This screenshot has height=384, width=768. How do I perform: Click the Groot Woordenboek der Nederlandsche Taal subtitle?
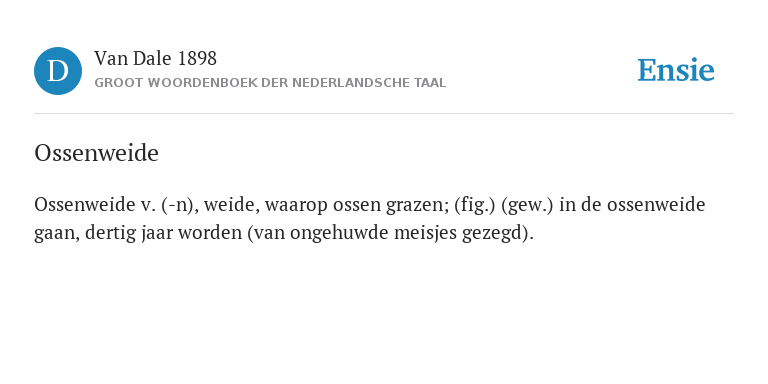[x=270, y=83]
